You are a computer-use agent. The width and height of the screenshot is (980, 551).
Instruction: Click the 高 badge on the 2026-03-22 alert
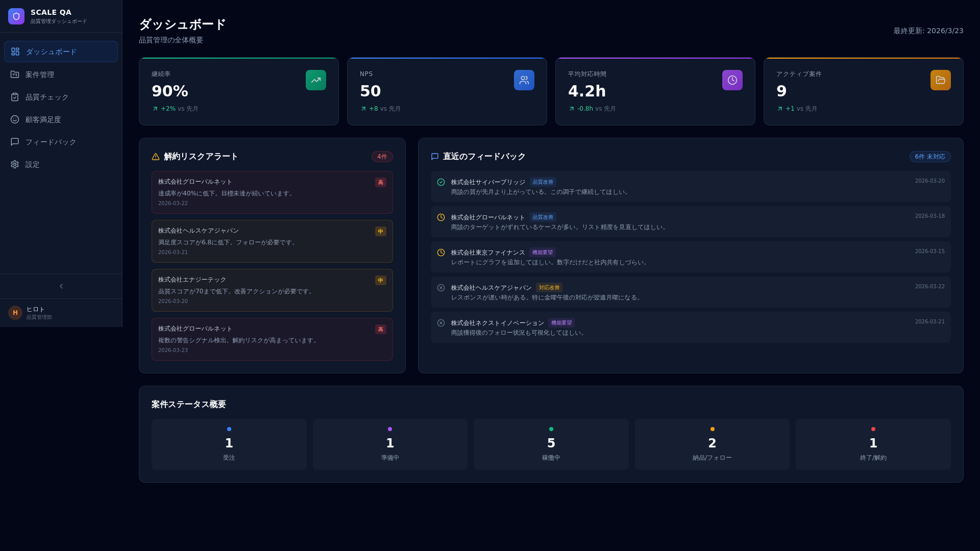click(381, 183)
